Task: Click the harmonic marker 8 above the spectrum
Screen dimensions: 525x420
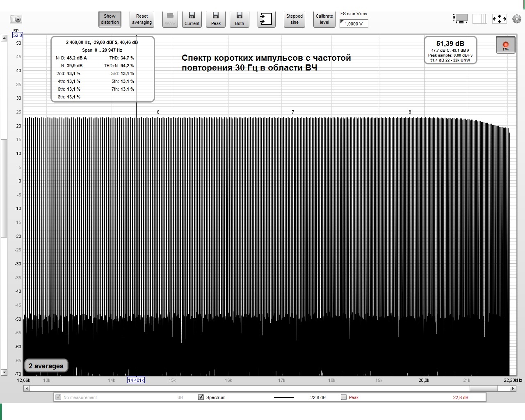Action: click(410, 112)
